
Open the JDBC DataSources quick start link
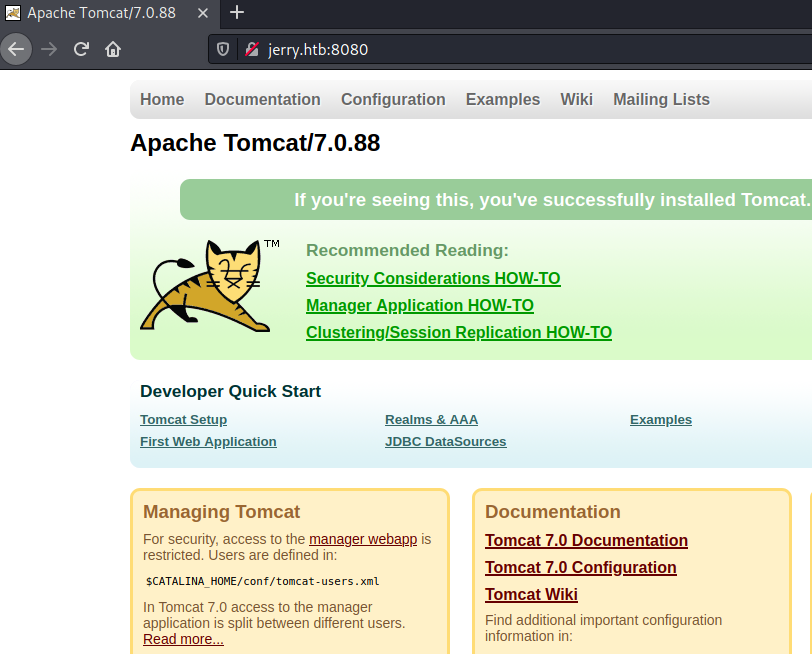pos(445,441)
